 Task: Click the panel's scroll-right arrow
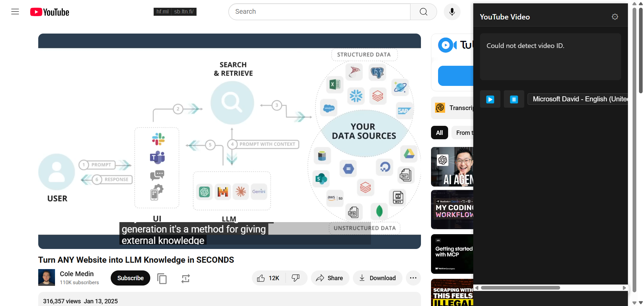624,288
